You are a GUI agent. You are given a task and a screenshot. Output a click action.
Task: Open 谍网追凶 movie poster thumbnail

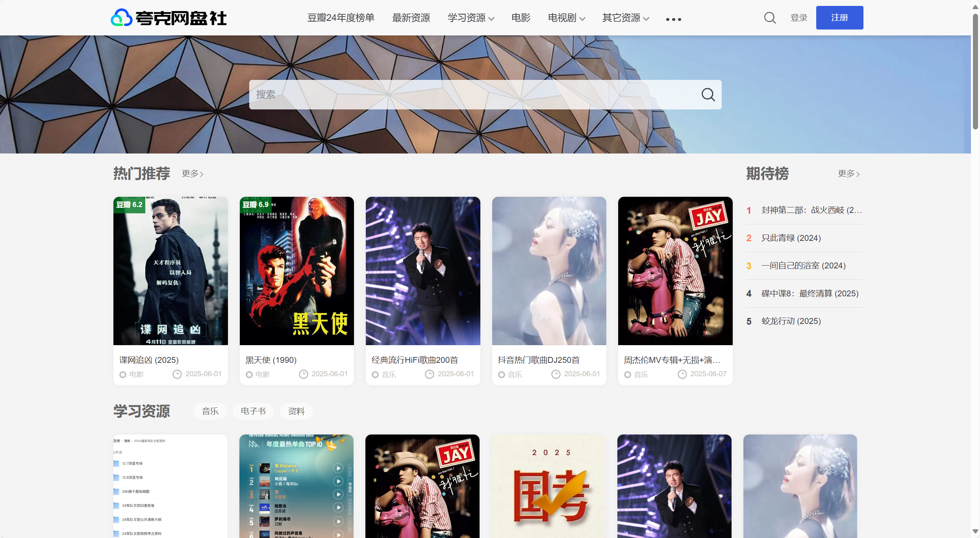pyautogui.click(x=170, y=271)
